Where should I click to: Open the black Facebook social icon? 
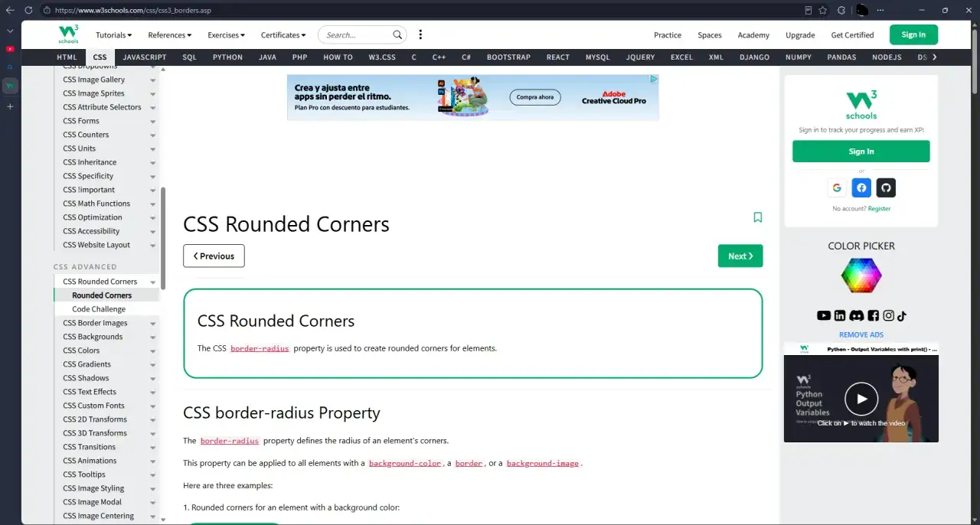point(873,315)
